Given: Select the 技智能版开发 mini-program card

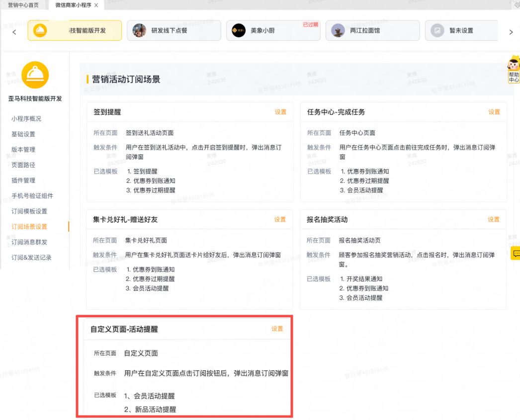Looking at the screenshot, I should click(x=75, y=30).
